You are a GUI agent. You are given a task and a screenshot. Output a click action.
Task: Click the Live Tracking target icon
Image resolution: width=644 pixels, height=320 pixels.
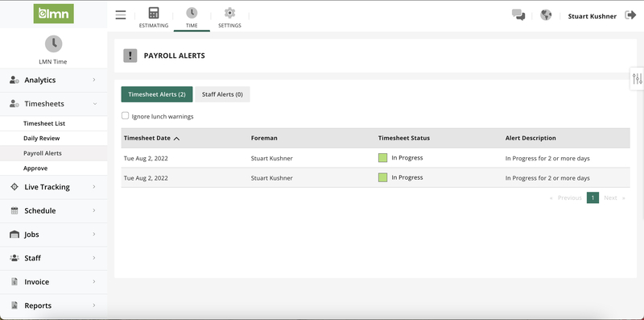coord(14,187)
